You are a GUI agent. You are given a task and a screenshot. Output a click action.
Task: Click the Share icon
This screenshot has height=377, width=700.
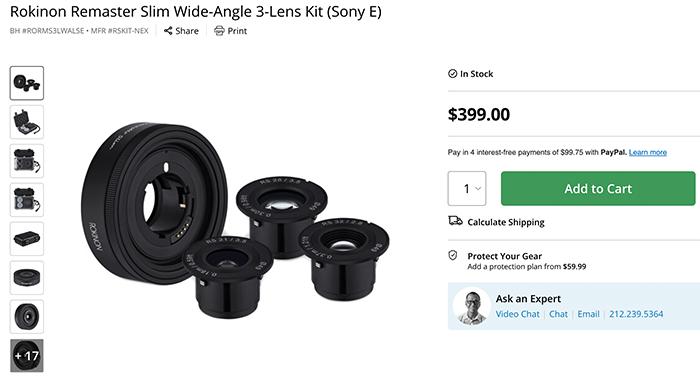click(168, 31)
